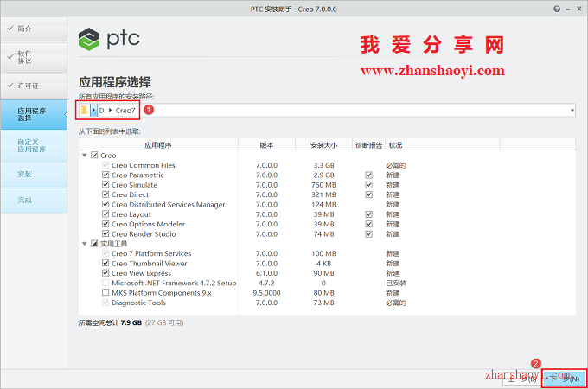Click the PTC logo
The width and height of the screenshot is (588, 389).
pyautogui.click(x=109, y=39)
